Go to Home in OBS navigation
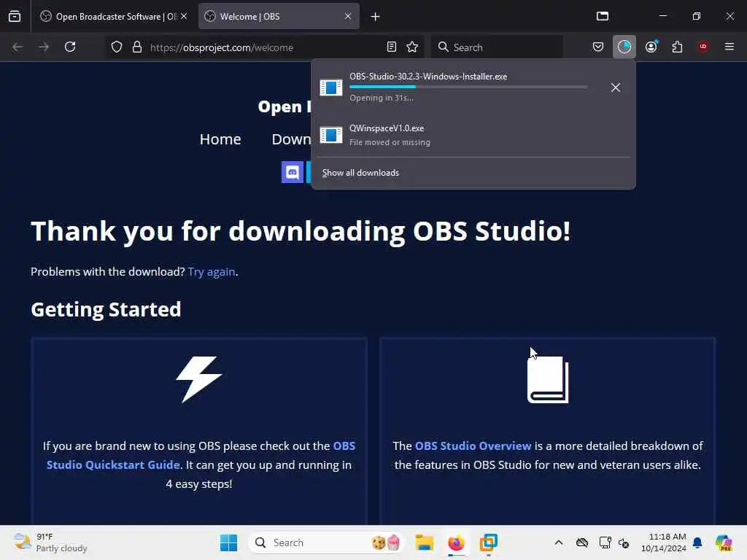Image resolution: width=747 pixels, height=560 pixels. click(220, 139)
